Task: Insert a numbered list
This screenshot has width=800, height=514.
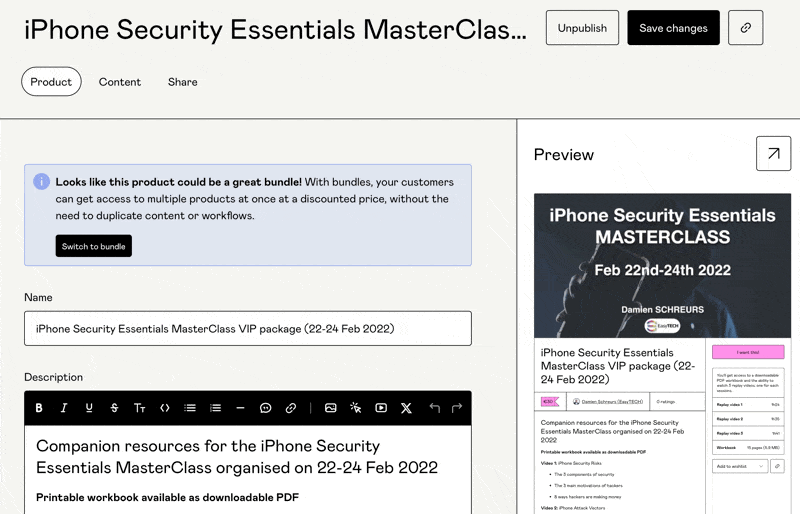Action: [215, 408]
